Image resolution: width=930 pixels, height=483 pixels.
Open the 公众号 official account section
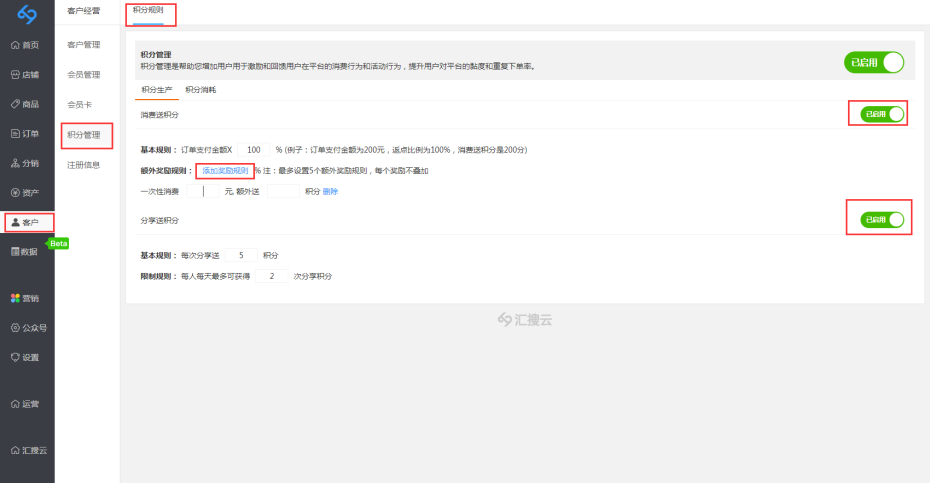point(29,327)
